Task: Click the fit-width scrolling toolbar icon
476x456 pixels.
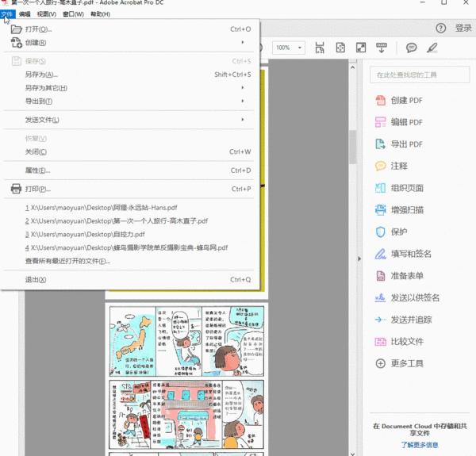Action: (x=320, y=48)
